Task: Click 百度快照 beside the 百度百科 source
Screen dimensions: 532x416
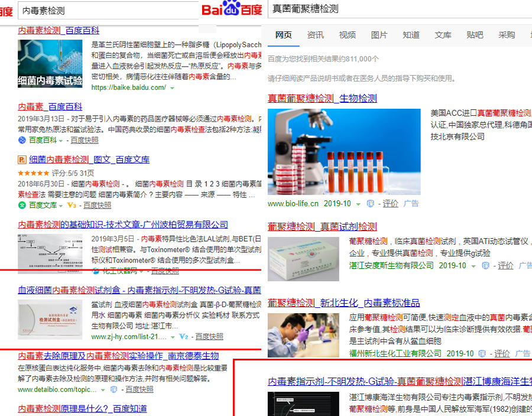Action: [x=85, y=140]
